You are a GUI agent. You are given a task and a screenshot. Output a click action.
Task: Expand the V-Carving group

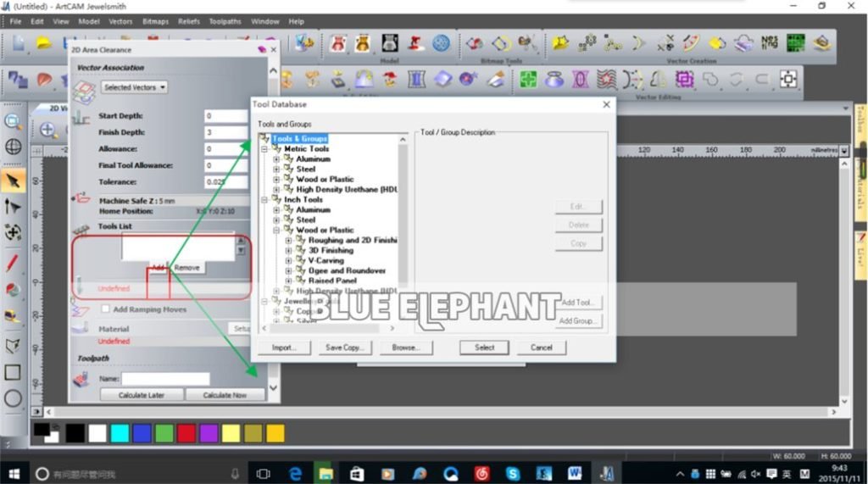tap(288, 261)
